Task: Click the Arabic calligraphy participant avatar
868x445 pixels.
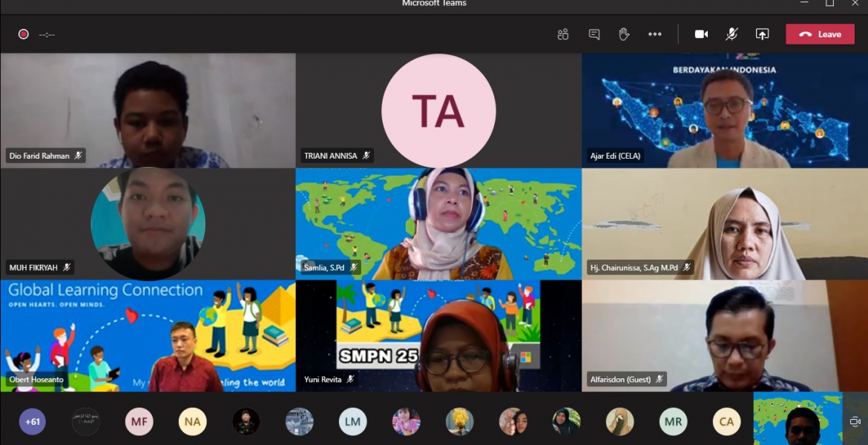Action: (86, 422)
